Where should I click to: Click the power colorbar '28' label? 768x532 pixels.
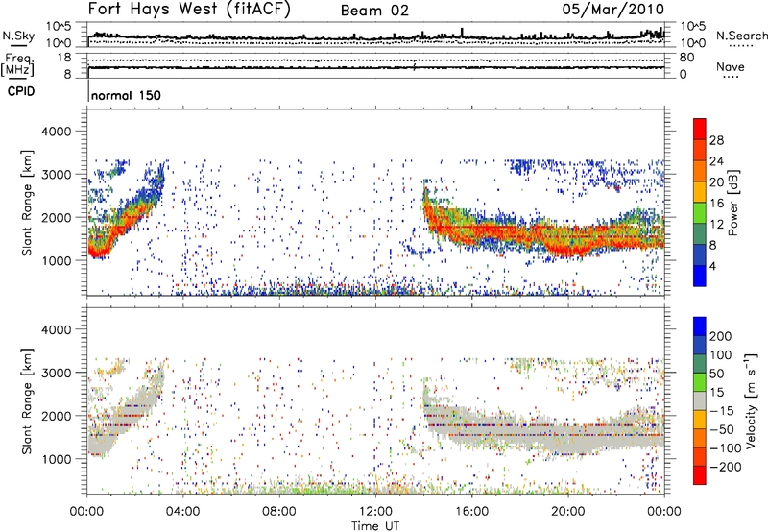(716, 140)
